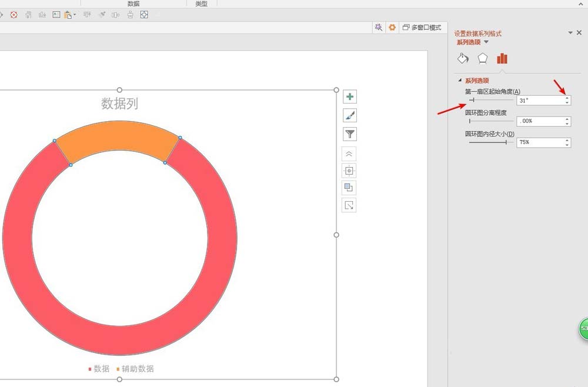This screenshot has width=588, height=387.
Task: Click the 类型 ribbon group label
Action: pyautogui.click(x=201, y=4)
